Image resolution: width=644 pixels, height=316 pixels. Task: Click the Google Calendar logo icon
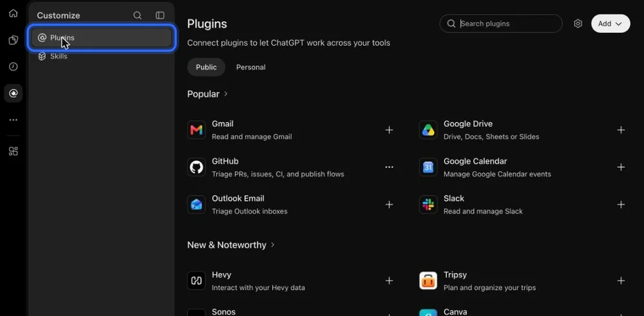pyautogui.click(x=428, y=167)
